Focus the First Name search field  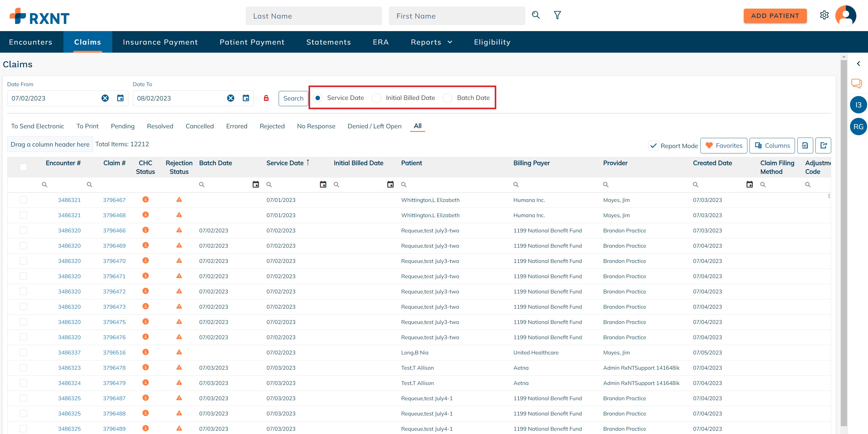pos(456,16)
